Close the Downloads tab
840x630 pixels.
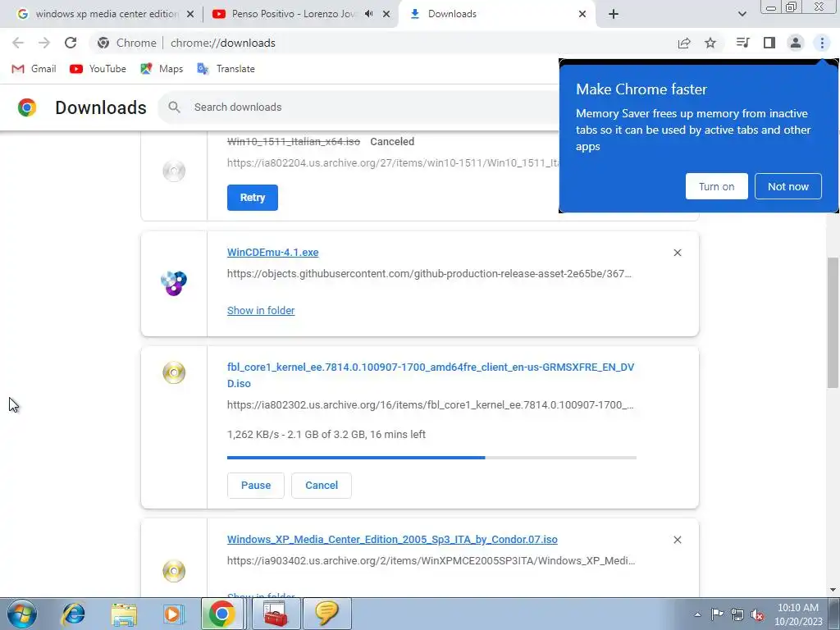tap(582, 14)
